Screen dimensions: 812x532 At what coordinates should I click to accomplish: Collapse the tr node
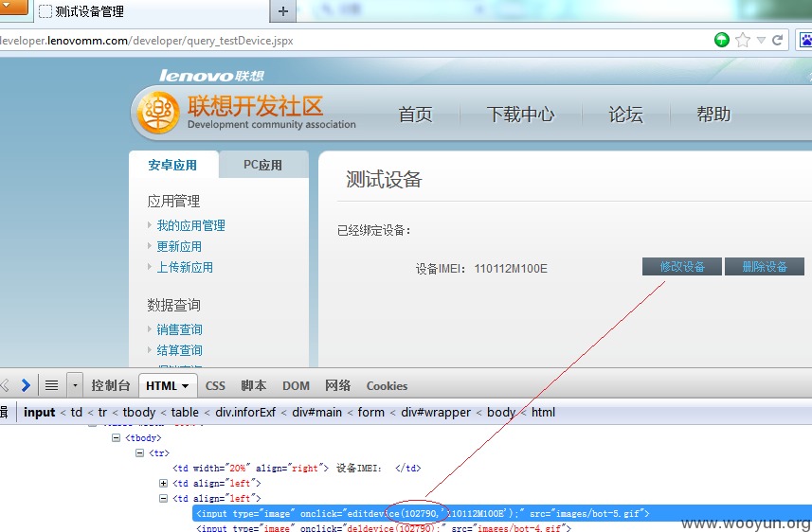(139, 452)
